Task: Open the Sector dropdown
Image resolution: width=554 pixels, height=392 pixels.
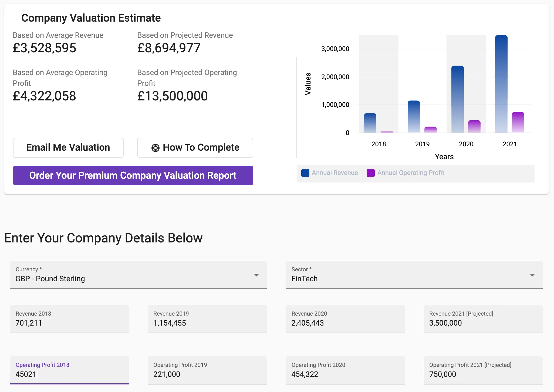Action: click(x=414, y=275)
